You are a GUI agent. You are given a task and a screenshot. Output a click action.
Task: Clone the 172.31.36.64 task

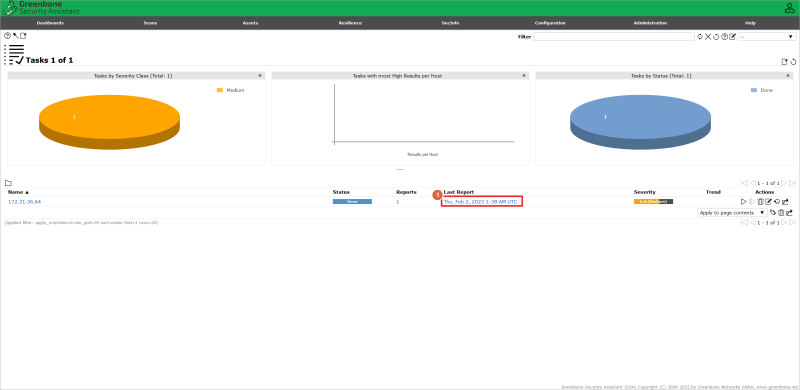777,202
